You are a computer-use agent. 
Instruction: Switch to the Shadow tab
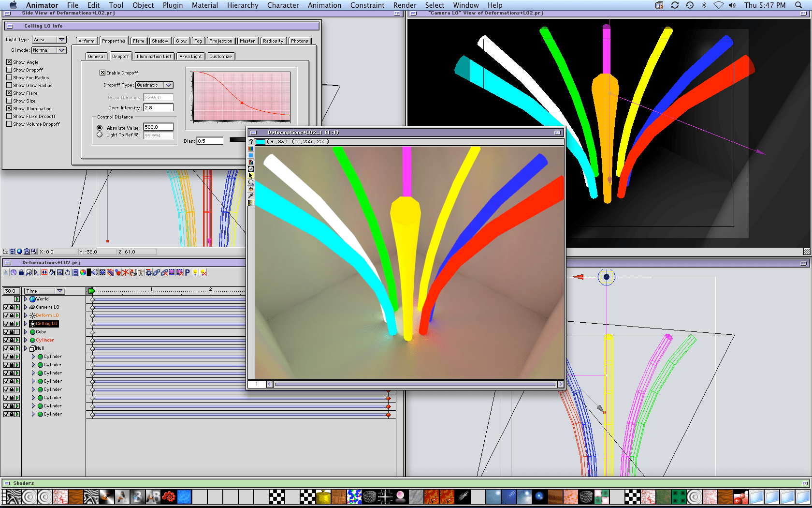click(x=160, y=41)
